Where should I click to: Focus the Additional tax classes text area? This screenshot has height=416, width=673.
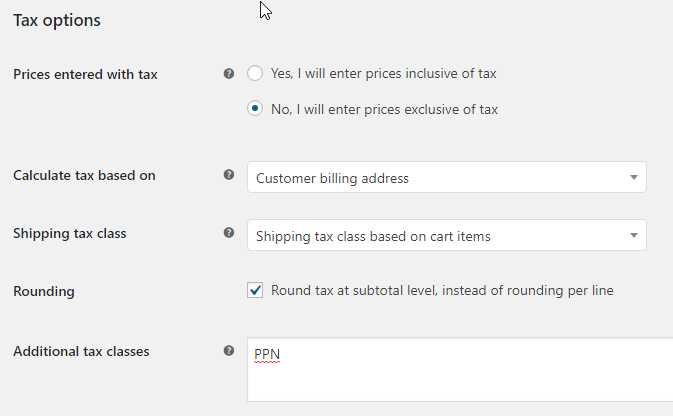coord(460,370)
